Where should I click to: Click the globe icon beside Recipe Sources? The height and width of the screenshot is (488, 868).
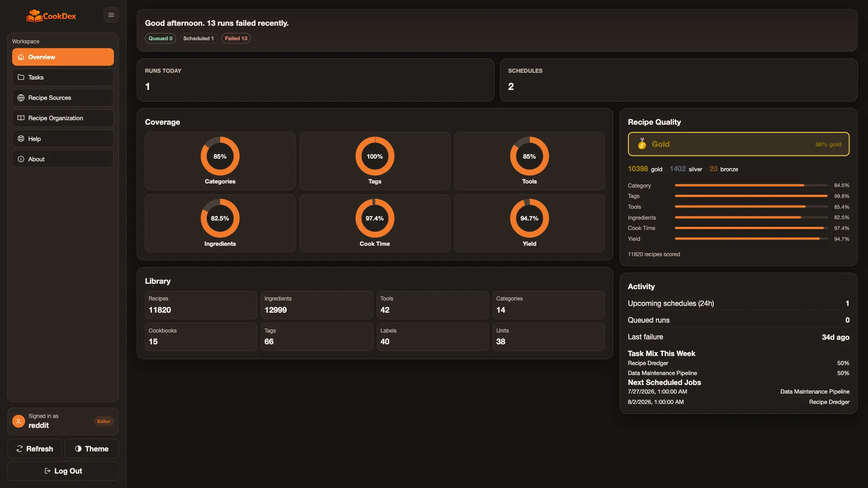click(21, 98)
